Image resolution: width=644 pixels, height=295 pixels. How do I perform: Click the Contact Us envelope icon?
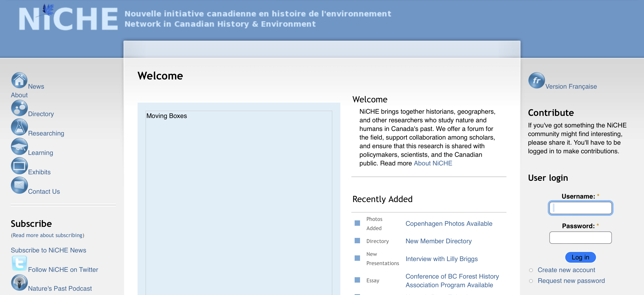19,185
